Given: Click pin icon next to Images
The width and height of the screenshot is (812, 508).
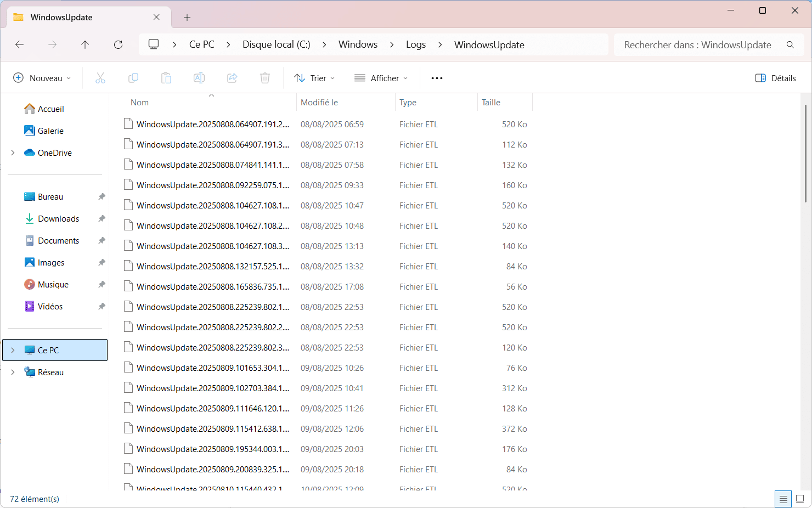Looking at the screenshot, I should 101,262.
